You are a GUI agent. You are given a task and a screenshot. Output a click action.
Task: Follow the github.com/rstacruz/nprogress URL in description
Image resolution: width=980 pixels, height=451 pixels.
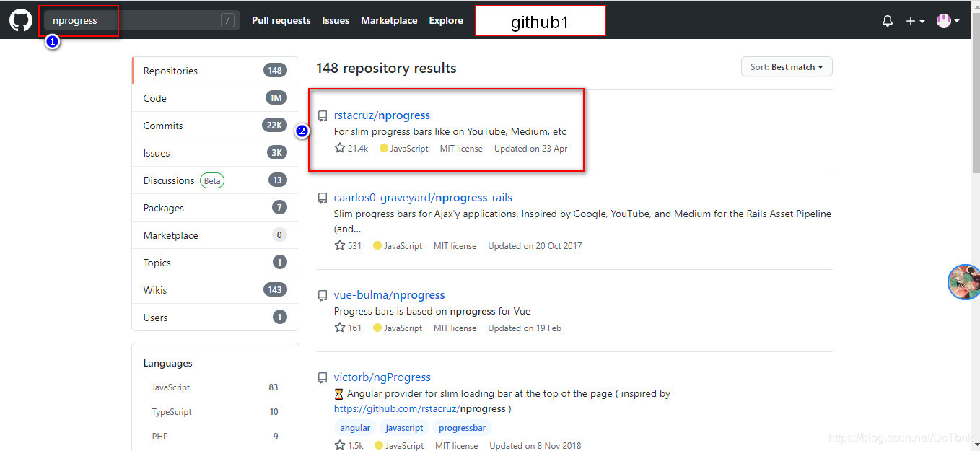[420, 409]
